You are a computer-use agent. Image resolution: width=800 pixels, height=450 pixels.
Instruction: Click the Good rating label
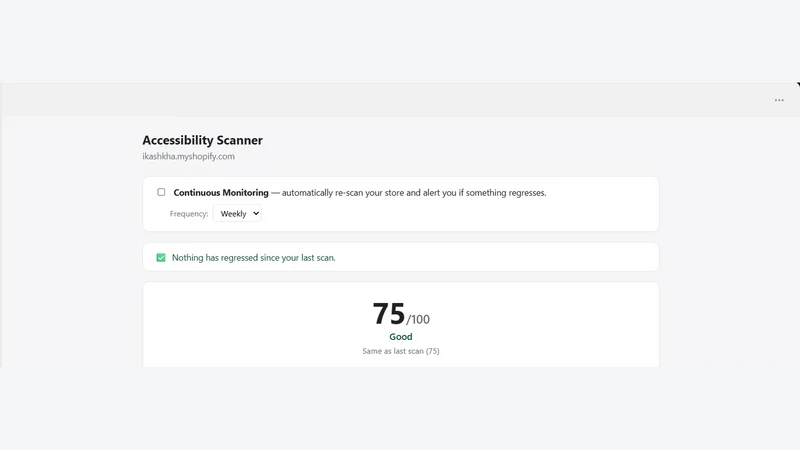coord(401,337)
